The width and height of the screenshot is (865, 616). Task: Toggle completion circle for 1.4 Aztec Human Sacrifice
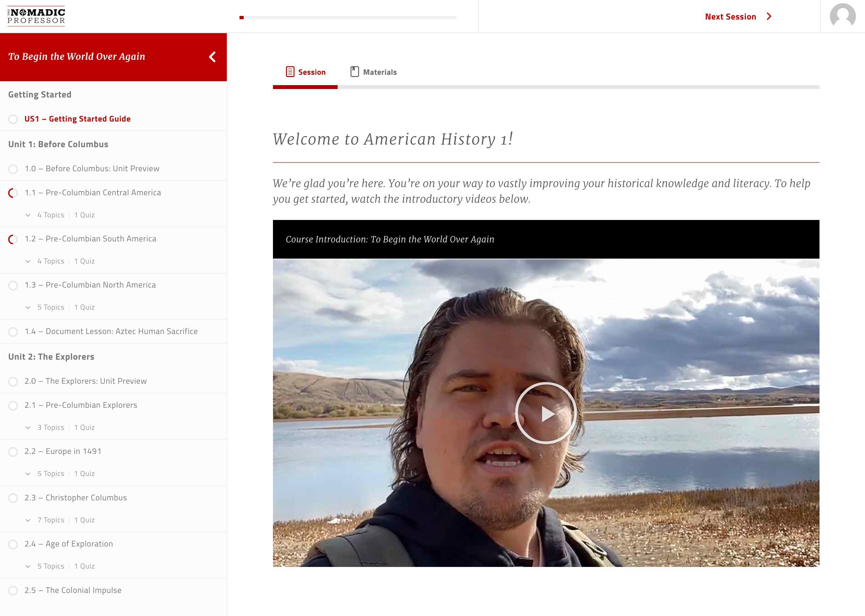(13, 332)
